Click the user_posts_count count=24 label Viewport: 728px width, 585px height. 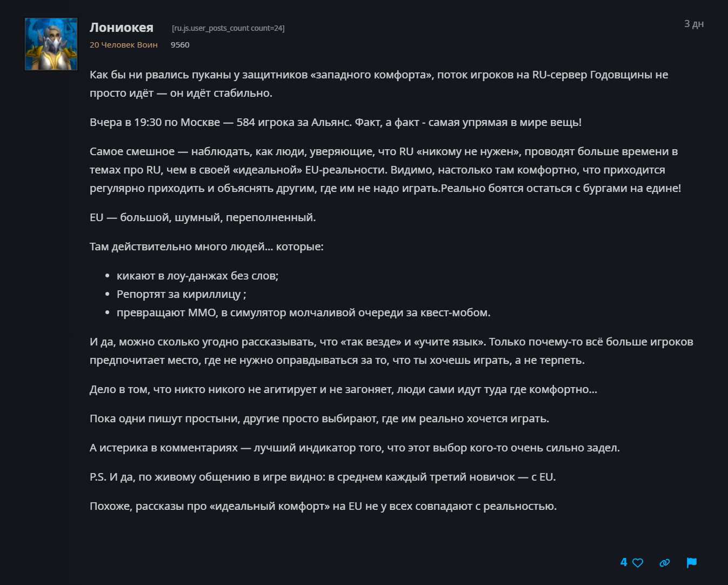point(228,28)
